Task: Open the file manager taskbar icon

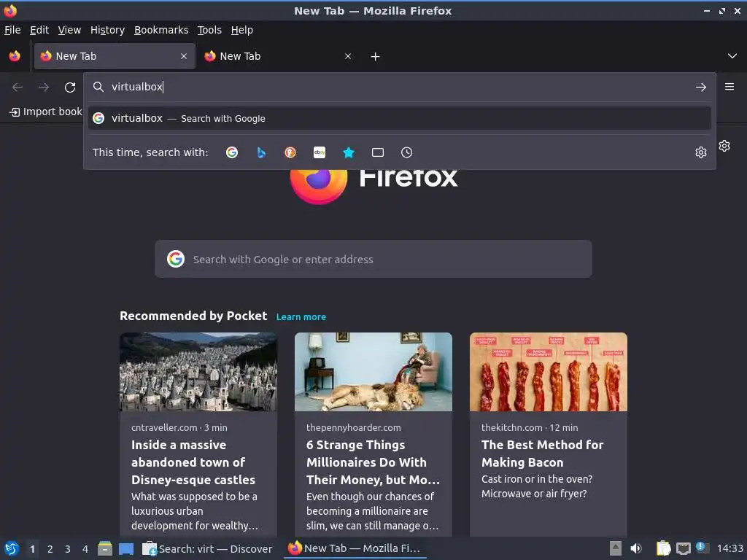Action: pos(105,548)
